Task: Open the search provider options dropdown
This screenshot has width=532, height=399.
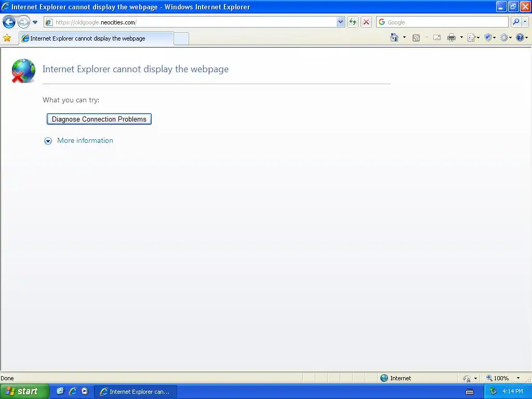Action: click(525, 22)
